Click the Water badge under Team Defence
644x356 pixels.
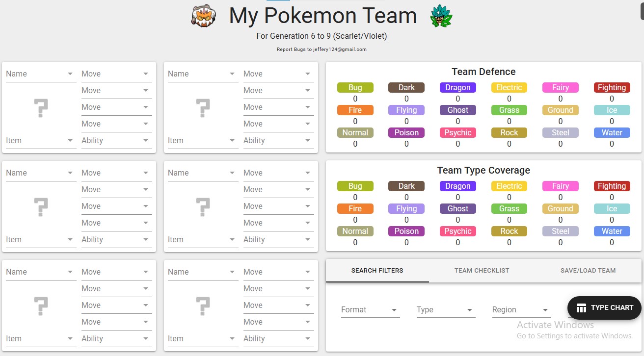[x=612, y=133]
